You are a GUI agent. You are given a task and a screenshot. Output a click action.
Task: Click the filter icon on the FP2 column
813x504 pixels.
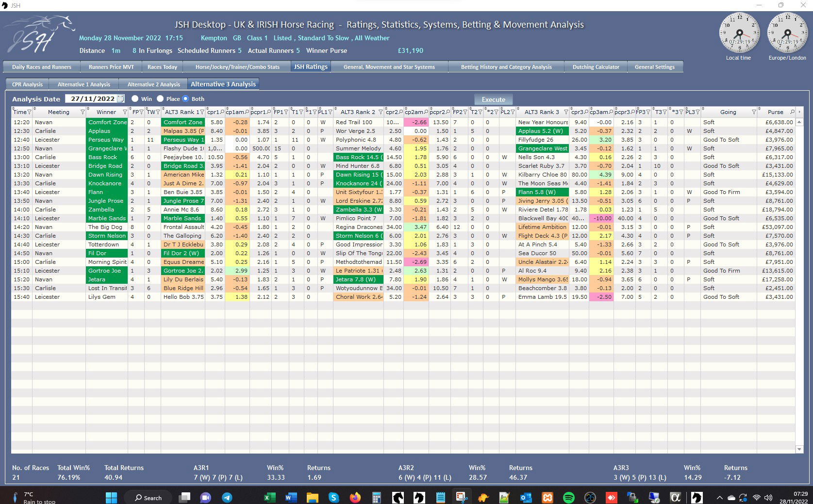465,112
